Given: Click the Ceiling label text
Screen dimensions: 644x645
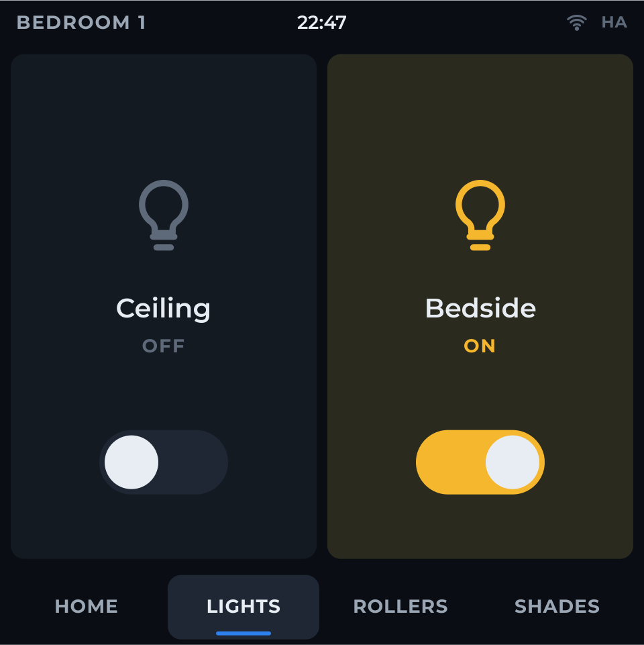Looking at the screenshot, I should pyautogui.click(x=163, y=309).
